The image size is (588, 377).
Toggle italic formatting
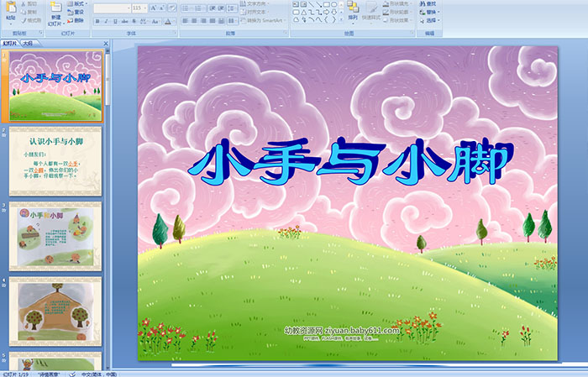pos(106,21)
